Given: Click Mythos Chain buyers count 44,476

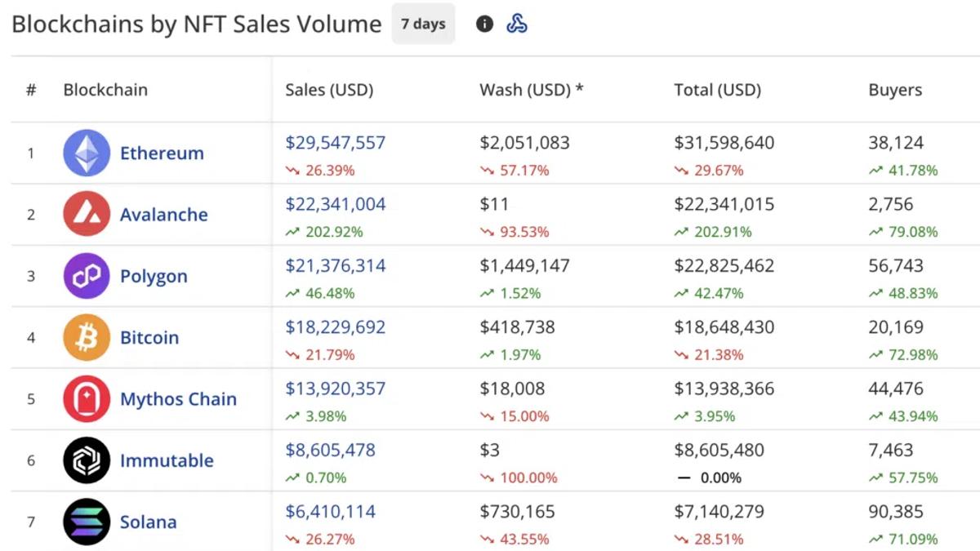Looking at the screenshot, I should [x=896, y=389].
